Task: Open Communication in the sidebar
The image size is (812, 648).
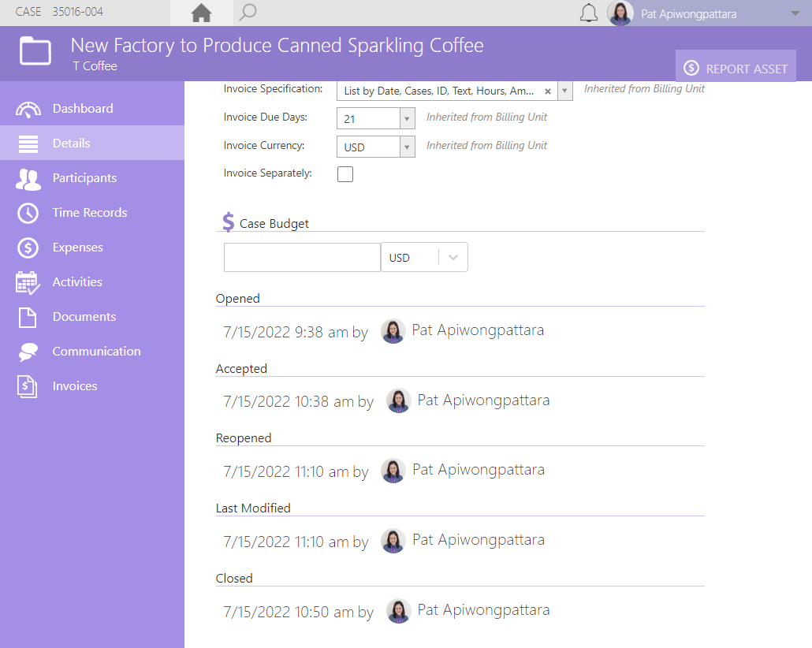Action: pos(92,351)
